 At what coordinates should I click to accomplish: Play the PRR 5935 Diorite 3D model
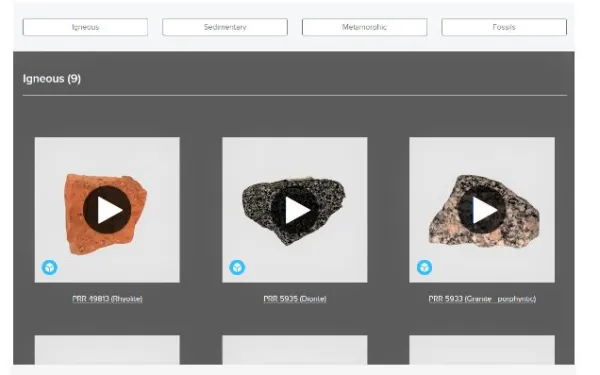(295, 210)
